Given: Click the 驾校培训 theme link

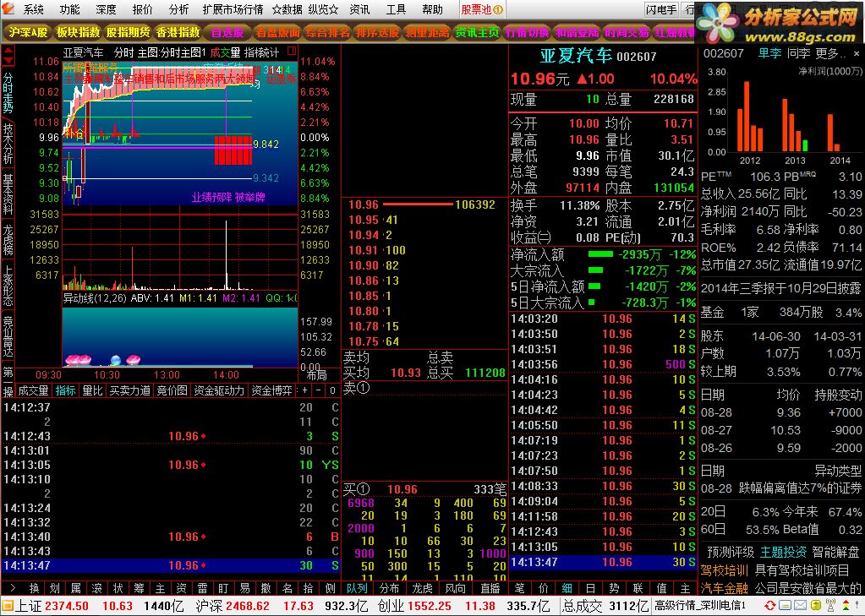Looking at the screenshot, I should [x=725, y=570].
